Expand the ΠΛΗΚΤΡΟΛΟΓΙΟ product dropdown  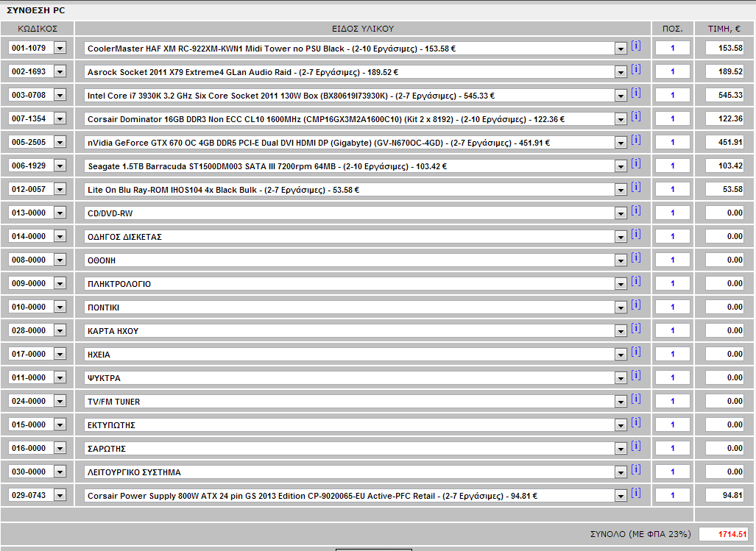tap(621, 284)
